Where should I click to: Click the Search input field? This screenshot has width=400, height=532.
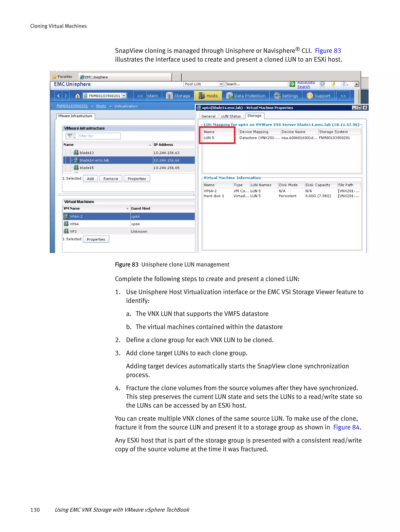click(257, 84)
